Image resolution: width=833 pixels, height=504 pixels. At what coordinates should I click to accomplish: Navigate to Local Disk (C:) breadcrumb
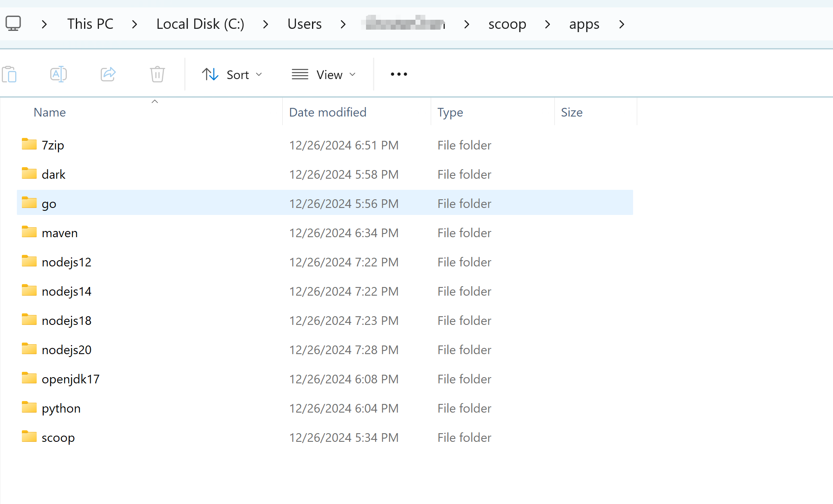(x=200, y=24)
